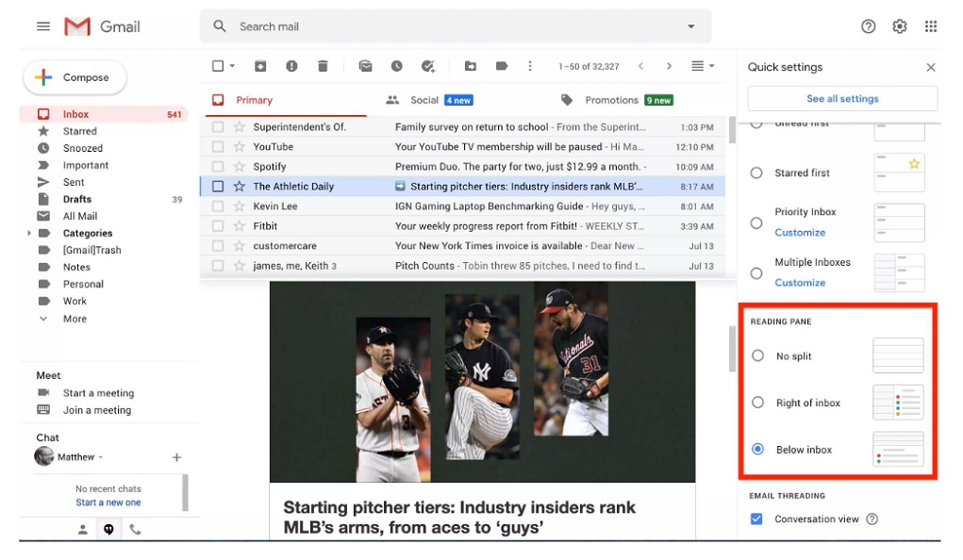Open the select-all checkbox dropdown arrow
This screenshot has height=560, width=963.
coord(232,66)
